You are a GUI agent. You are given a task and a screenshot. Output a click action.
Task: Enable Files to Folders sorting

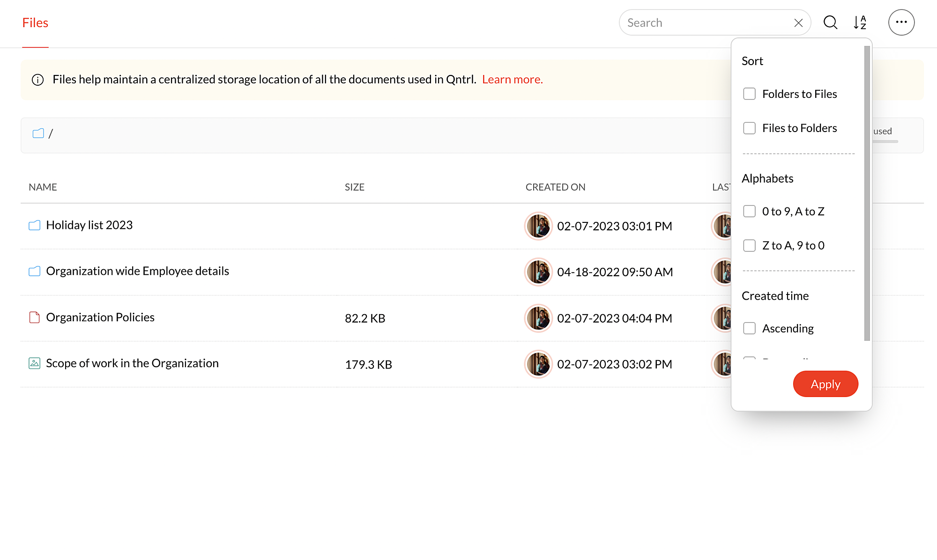point(749,128)
